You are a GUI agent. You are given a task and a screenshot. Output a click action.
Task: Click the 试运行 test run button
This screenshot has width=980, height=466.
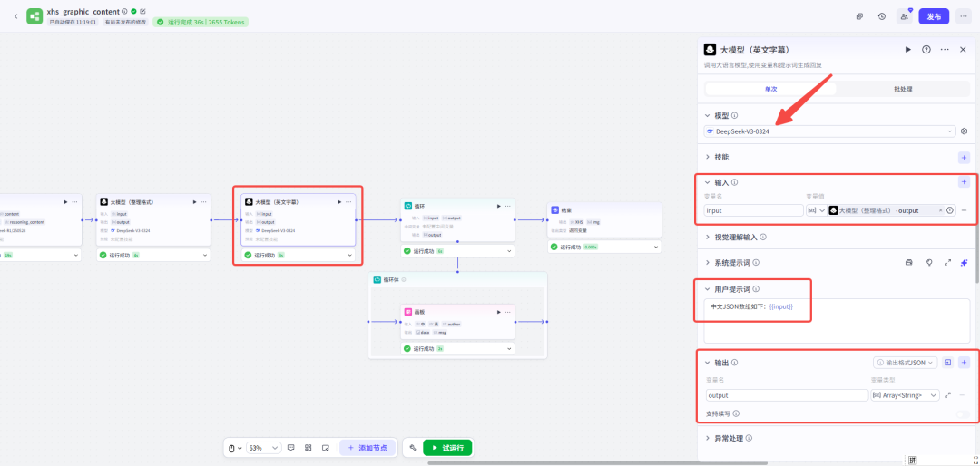coord(447,448)
